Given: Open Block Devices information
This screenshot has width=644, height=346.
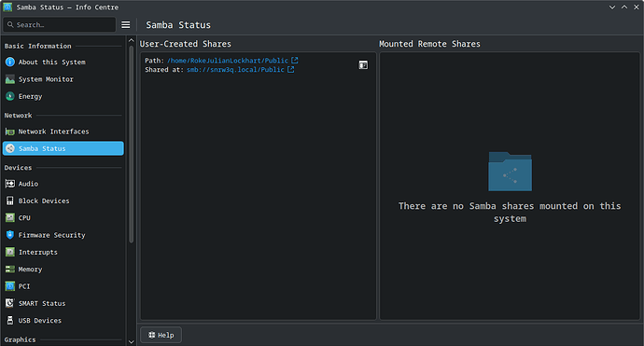Looking at the screenshot, I should point(63,201).
